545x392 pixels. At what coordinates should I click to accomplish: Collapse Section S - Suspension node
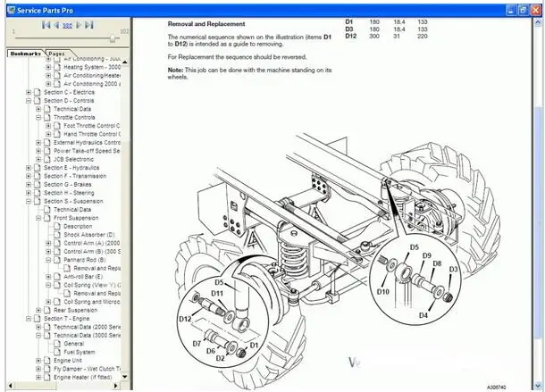pyautogui.click(x=29, y=201)
